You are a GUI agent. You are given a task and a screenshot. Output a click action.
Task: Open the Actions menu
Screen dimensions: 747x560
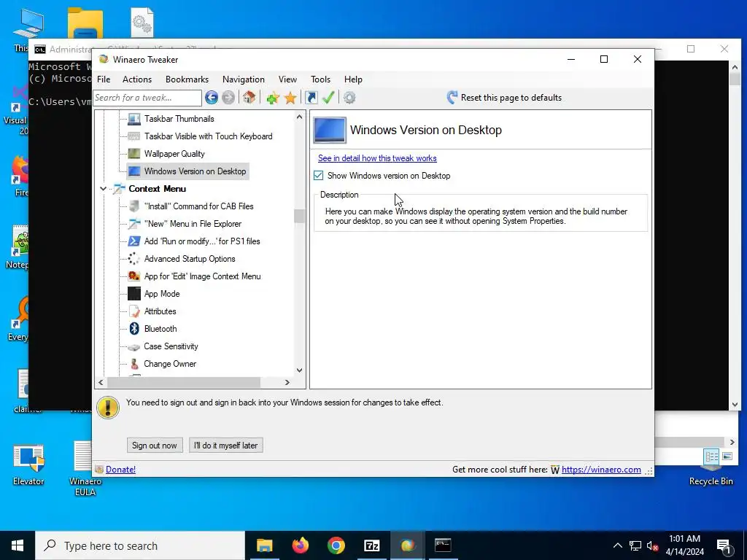[x=136, y=79]
